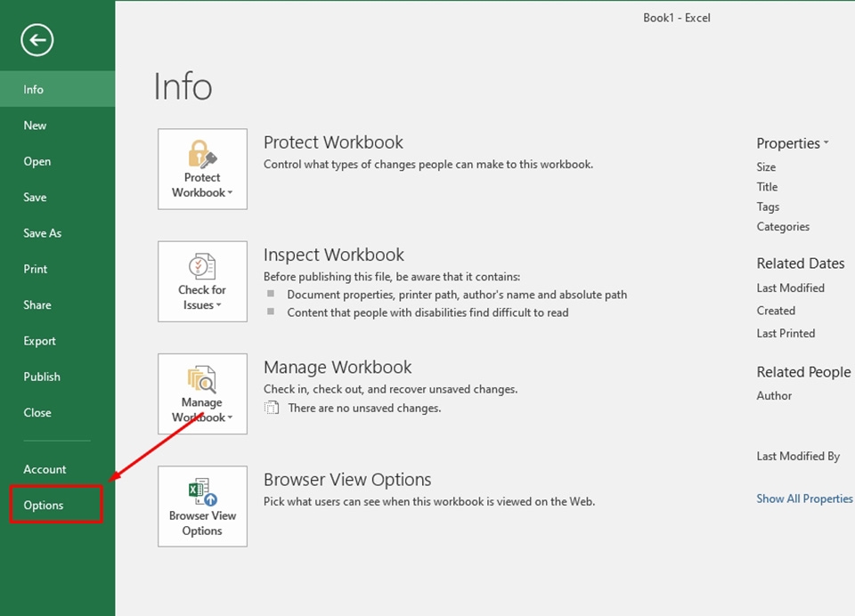Expand the Properties dropdown heading

793,143
